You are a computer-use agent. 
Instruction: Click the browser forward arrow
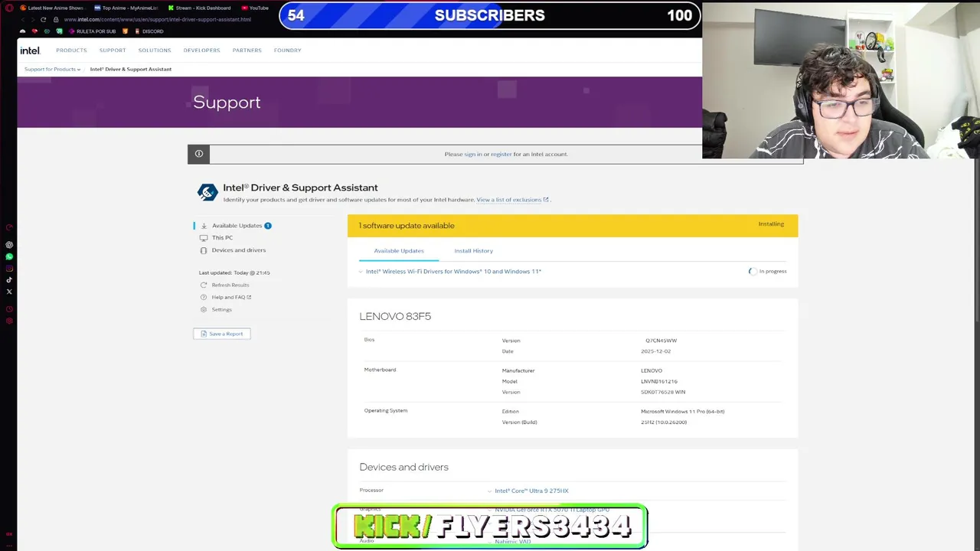tap(34, 19)
